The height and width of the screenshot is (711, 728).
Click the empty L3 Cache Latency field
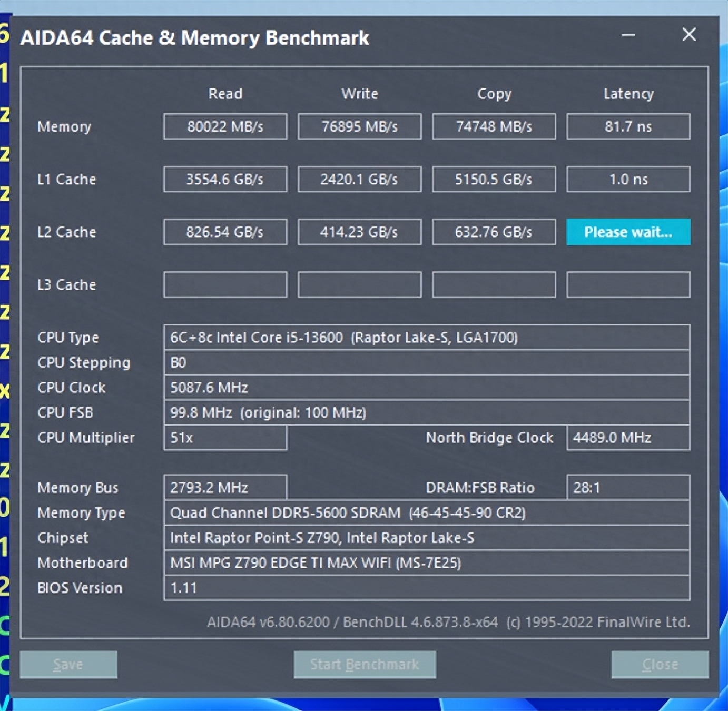pyautogui.click(x=628, y=284)
